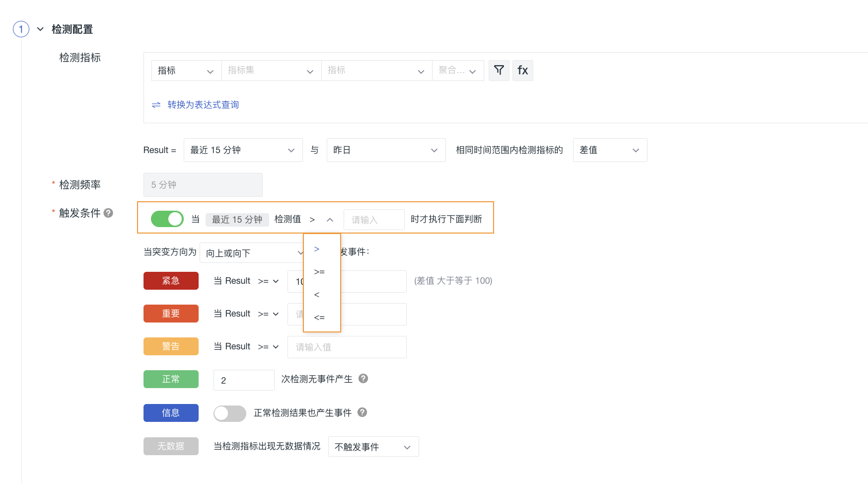Click the red 紧急 level label
868x484 pixels.
(x=171, y=281)
